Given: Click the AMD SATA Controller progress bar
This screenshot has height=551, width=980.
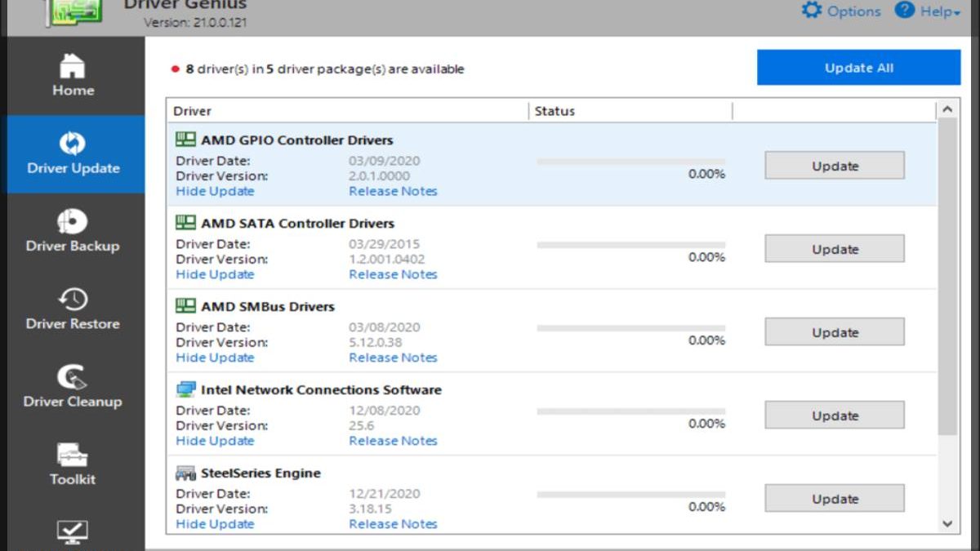Looking at the screenshot, I should pos(630,245).
